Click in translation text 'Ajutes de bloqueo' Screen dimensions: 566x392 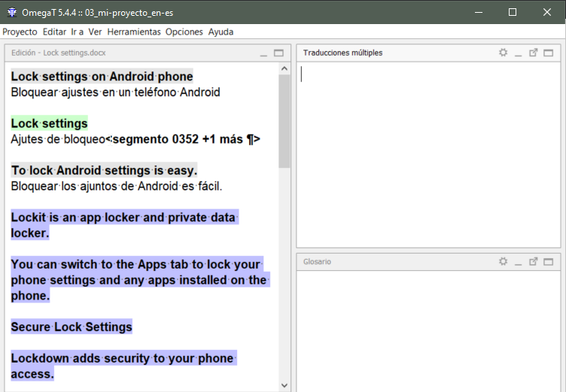point(58,139)
